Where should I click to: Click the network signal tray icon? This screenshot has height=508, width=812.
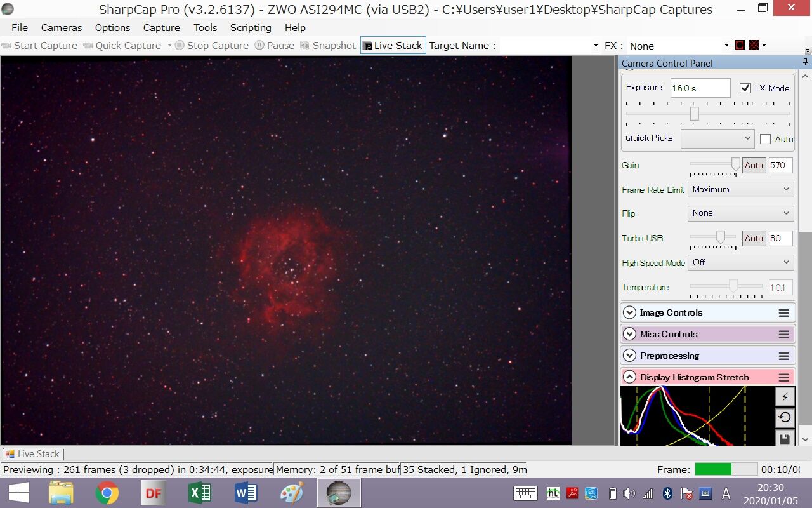(648, 493)
